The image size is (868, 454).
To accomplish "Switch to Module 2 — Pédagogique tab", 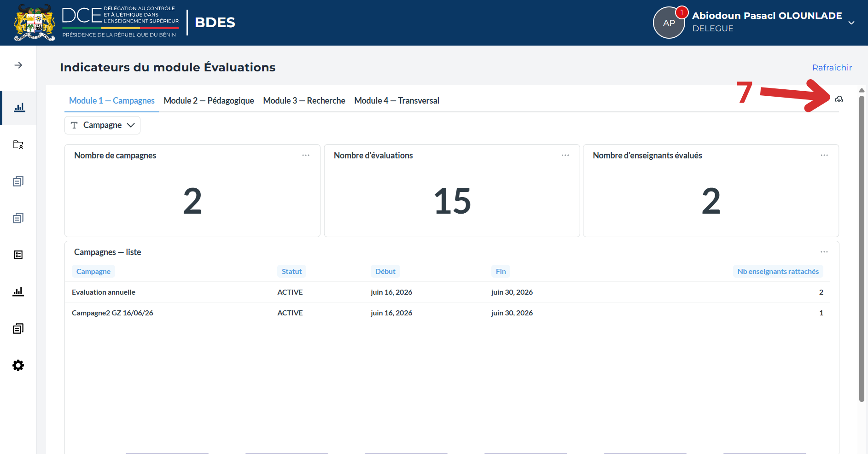I will pos(209,101).
